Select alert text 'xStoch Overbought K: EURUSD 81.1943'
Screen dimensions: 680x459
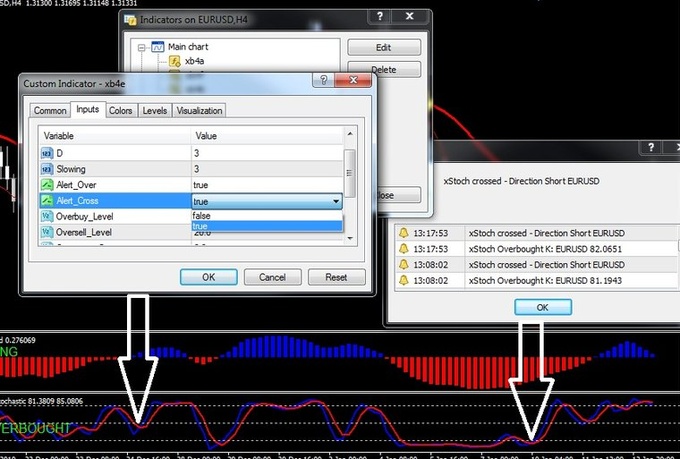click(545, 281)
